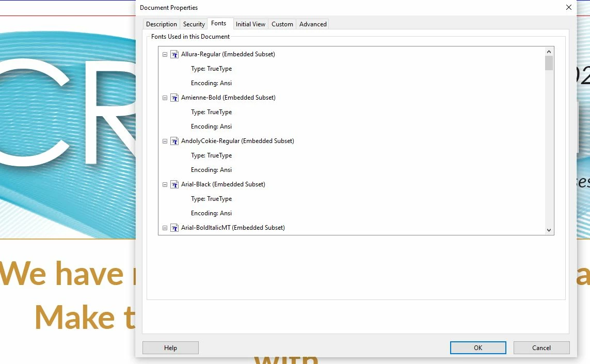Click Type: TrueType under Arial-Black
The width and height of the screenshot is (590, 364).
(211, 198)
